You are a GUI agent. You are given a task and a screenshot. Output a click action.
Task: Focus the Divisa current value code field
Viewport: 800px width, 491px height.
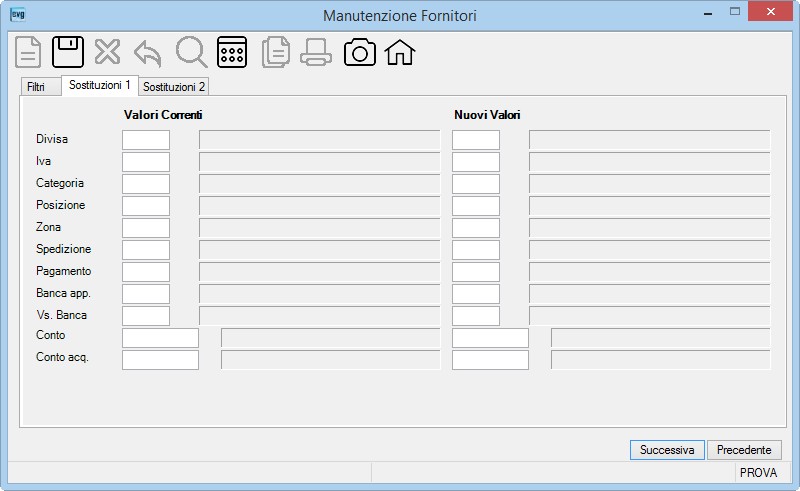click(x=146, y=140)
